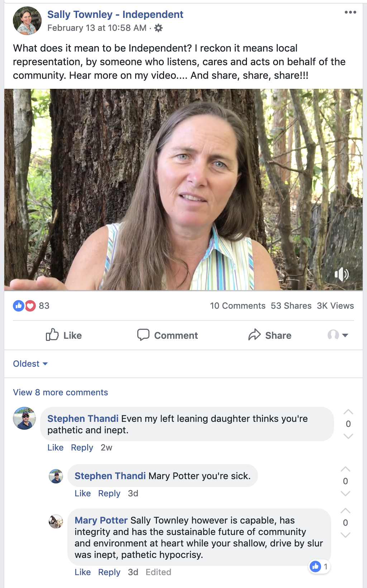Screen dimensions: 367x588
Task: Reply to Mary Potter's comment
Action: [x=109, y=572]
